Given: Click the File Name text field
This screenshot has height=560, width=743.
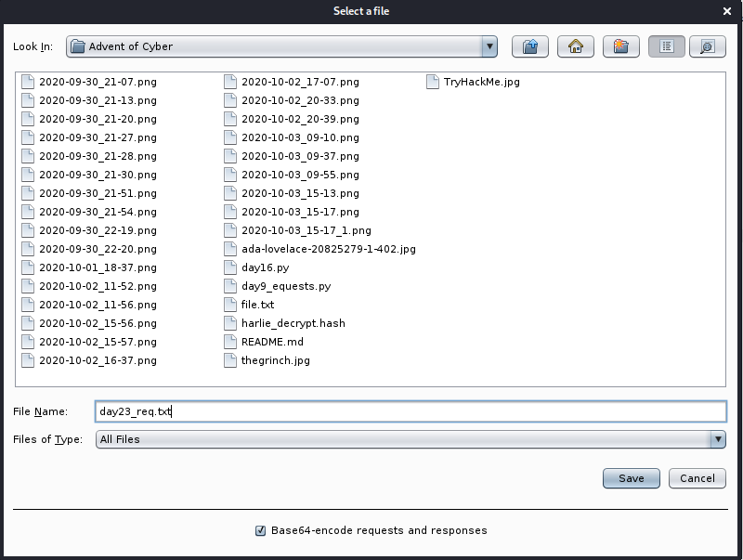Looking at the screenshot, I should pyautogui.click(x=409, y=411).
